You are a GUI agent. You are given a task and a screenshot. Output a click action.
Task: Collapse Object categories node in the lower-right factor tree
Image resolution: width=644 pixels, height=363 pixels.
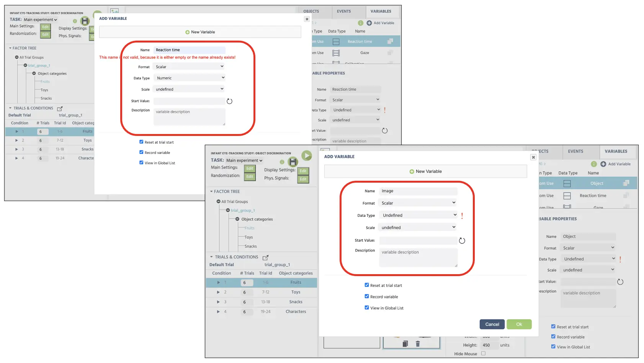(x=237, y=219)
